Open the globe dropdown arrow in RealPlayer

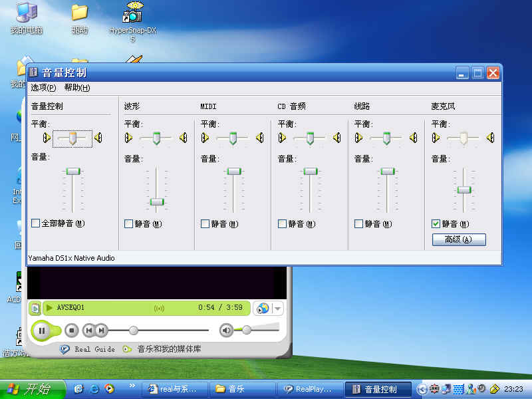click(277, 309)
